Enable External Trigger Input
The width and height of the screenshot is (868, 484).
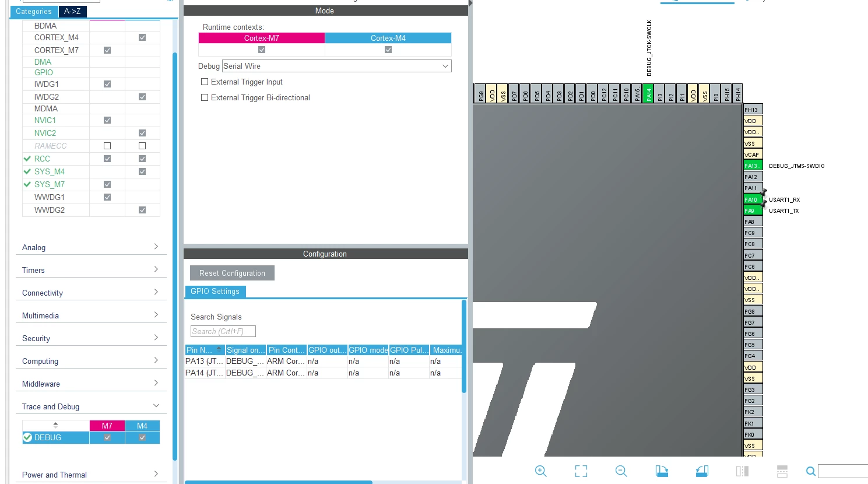205,82
